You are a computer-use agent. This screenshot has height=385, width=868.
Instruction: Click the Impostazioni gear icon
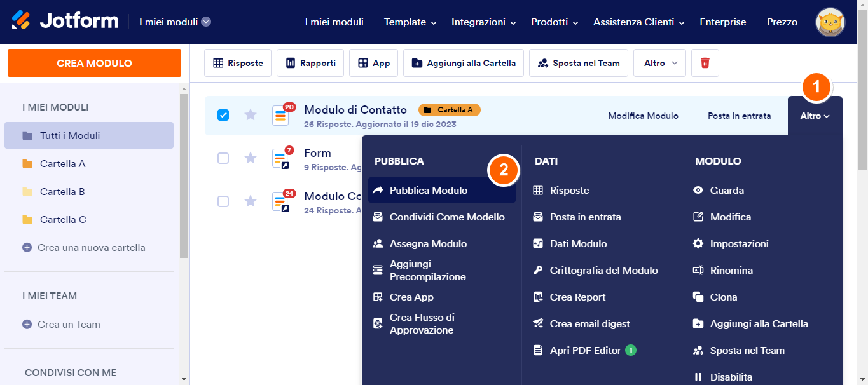pos(698,243)
